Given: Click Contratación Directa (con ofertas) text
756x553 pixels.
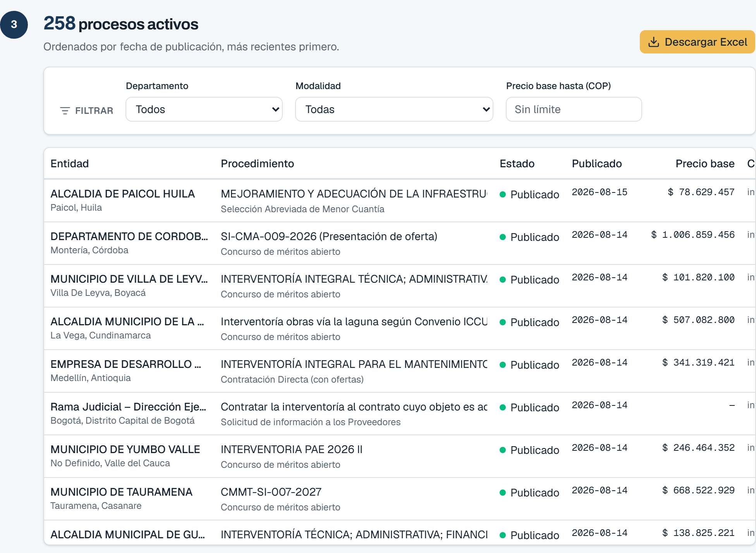Looking at the screenshot, I should click(292, 380).
